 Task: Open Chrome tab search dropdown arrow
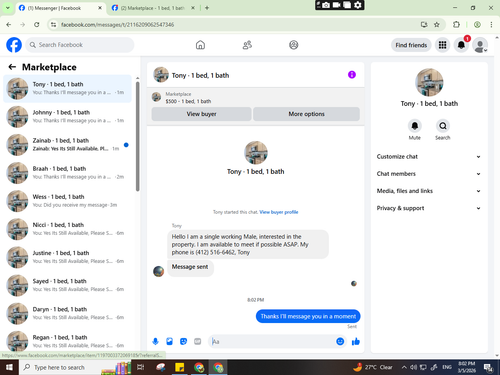tap(8, 8)
